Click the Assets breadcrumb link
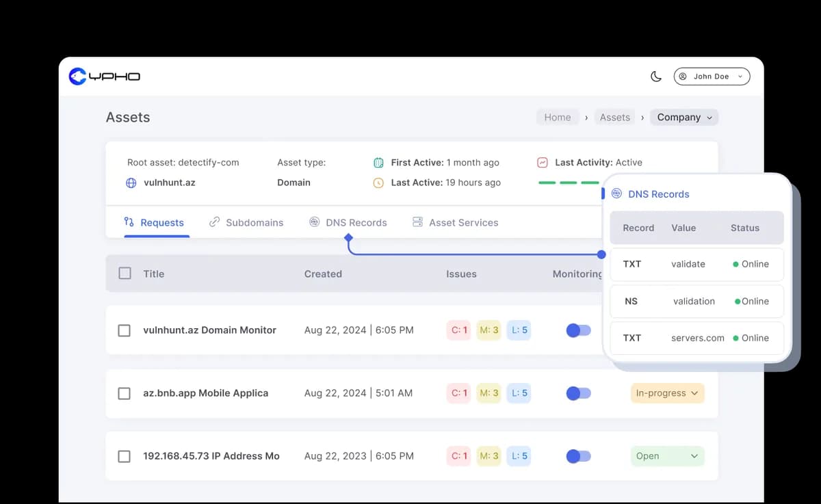Viewport: 821px width, 504px height. click(614, 118)
